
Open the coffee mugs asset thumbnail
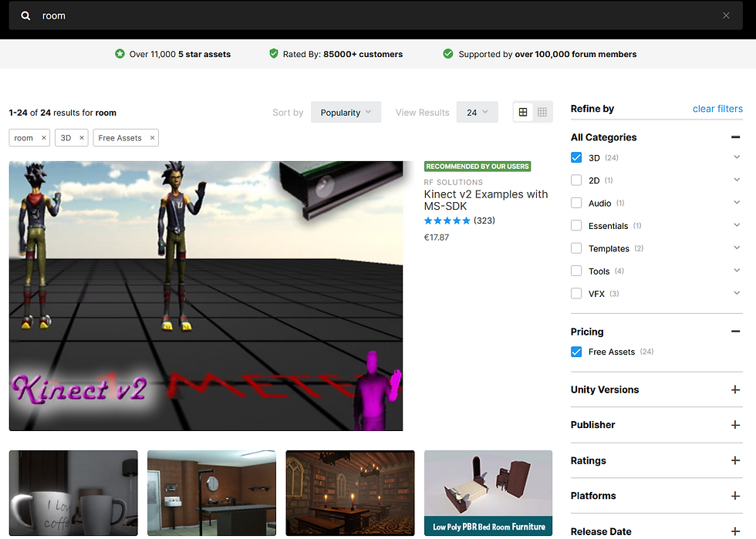click(x=73, y=494)
